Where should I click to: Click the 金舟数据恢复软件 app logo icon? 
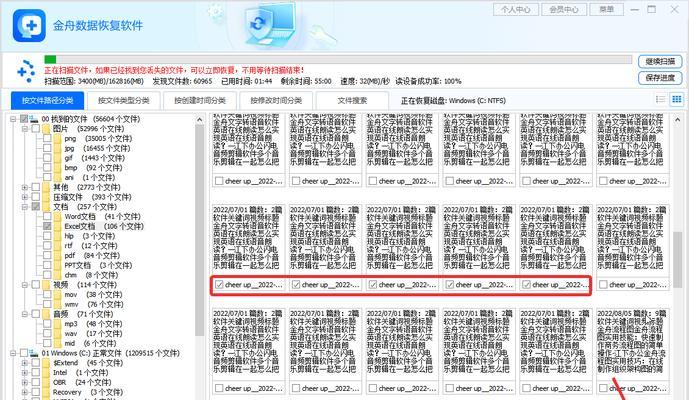coord(29,25)
